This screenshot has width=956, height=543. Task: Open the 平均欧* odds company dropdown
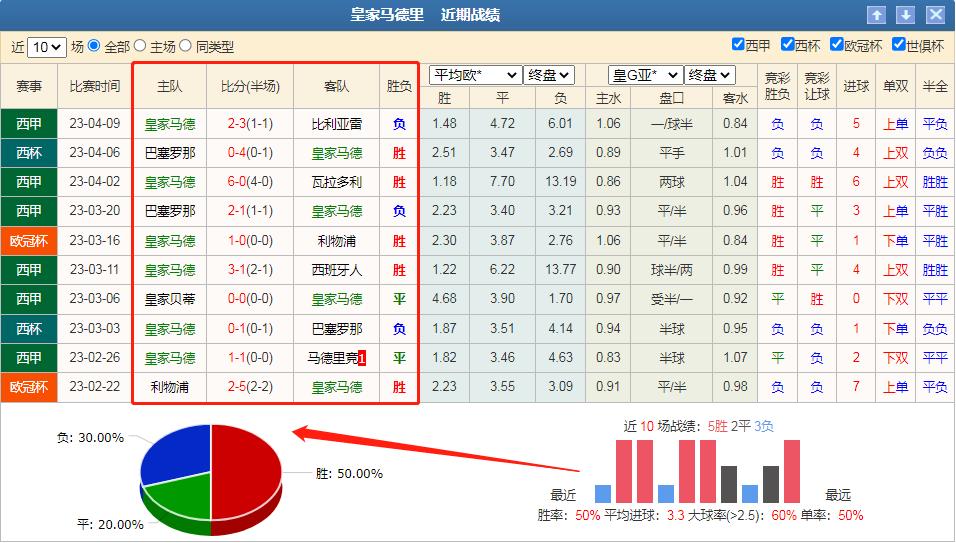[x=476, y=75]
